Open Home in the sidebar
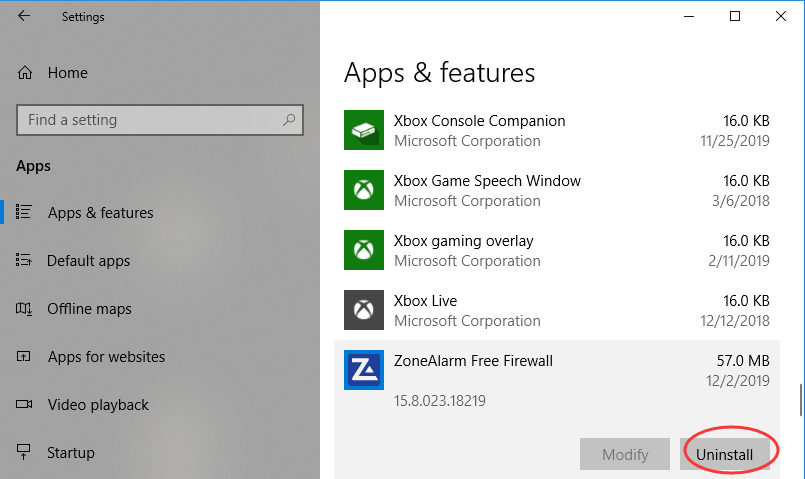Image resolution: width=805 pixels, height=479 pixels. coord(67,73)
